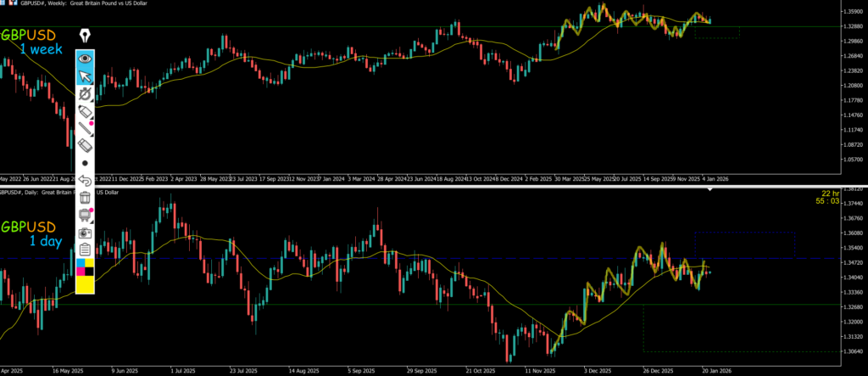Click the pen nib icon above the drawing toolbar

click(x=85, y=36)
